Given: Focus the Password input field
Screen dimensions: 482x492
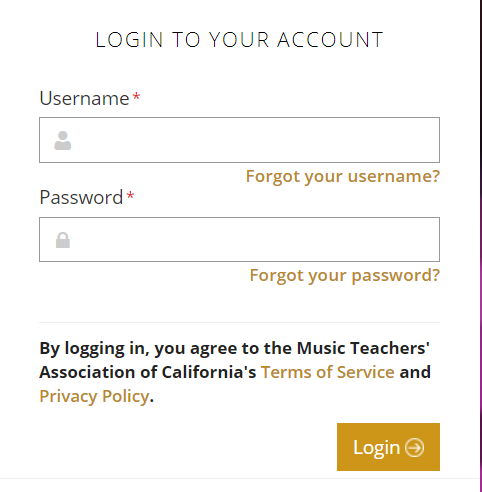Looking at the screenshot, I should (239, 239).
